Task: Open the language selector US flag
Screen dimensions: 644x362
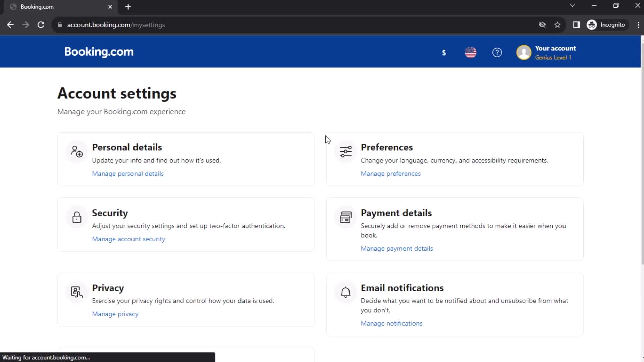Action: [x=470, y=52]
